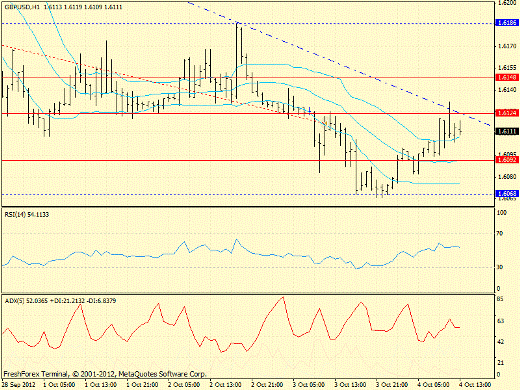Click the RSI(14) 54.1133 indicator label
The width and height of the screenshot is (520, 390).
(27, 214)
